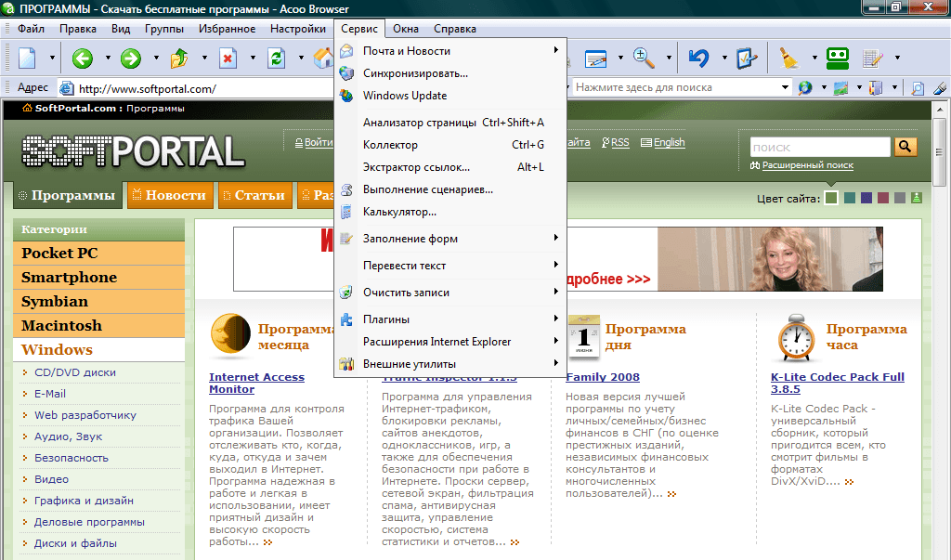Open the Избранное menu
This screenshot has height=560, width=951.
(227, 29)
